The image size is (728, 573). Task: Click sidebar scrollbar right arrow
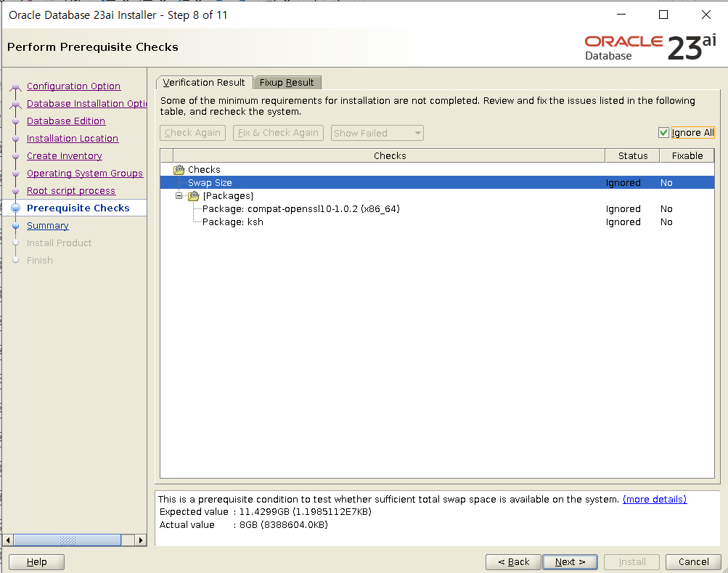[141, 540]
